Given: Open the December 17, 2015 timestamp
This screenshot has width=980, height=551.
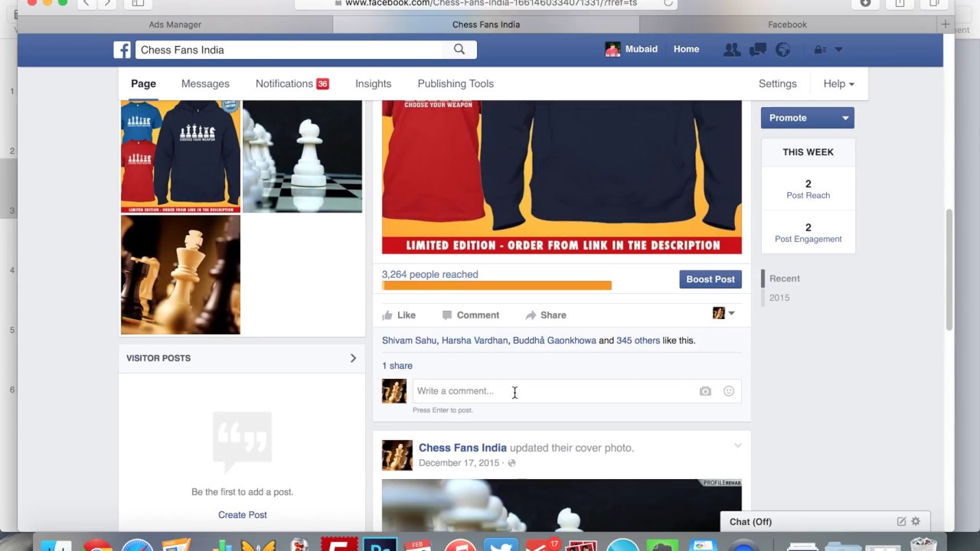Looking at the screenshot, I should pyautogui.click(x=459, y=463).
